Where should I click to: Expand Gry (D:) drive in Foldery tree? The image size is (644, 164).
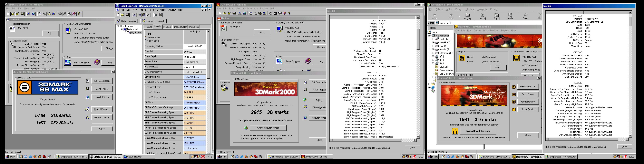[x=433, y=46]
